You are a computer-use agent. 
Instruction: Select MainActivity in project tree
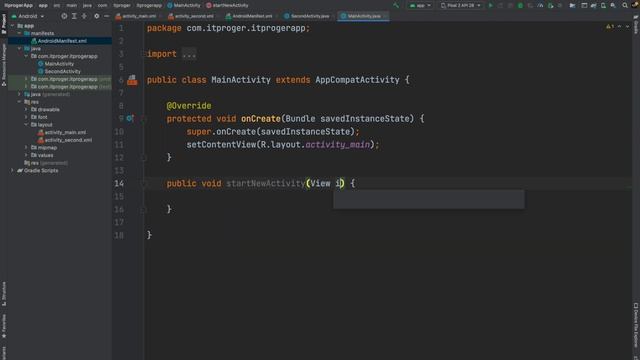[59, 64]
